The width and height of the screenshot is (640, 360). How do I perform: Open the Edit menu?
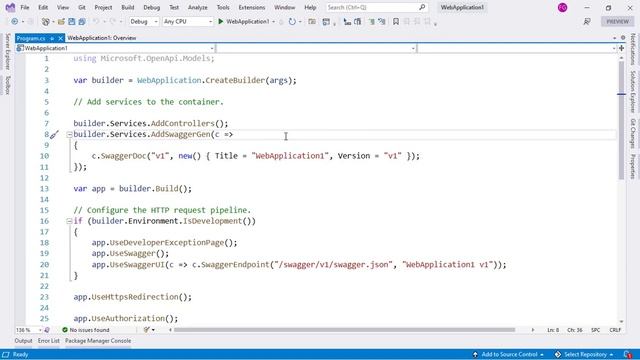[x=43, y=7]
